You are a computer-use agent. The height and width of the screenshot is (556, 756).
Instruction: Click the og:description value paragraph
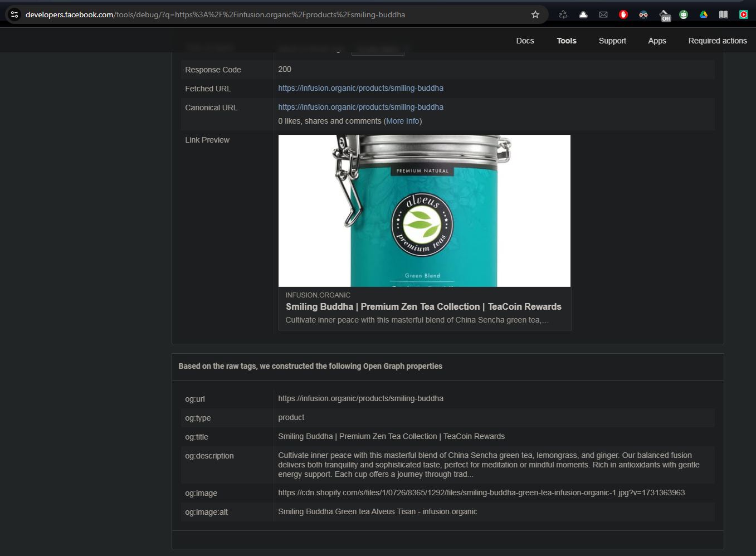(489, 465)
